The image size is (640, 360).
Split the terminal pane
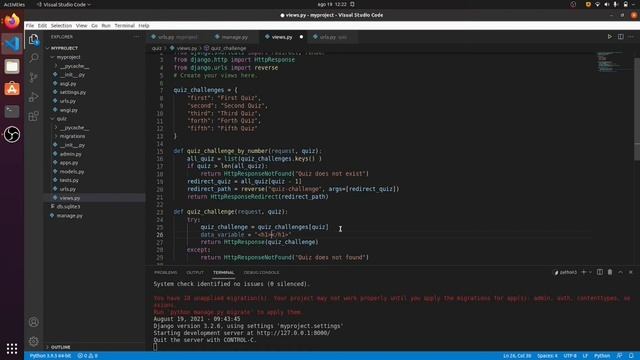click(600, 272)
